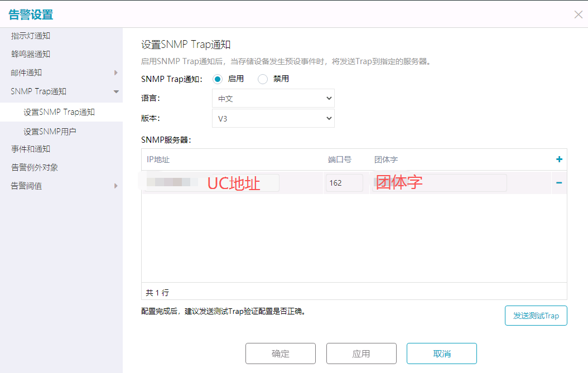Screen dimensions: 588x373
Task: Click the 取消 button
Action: coord(442,353)
